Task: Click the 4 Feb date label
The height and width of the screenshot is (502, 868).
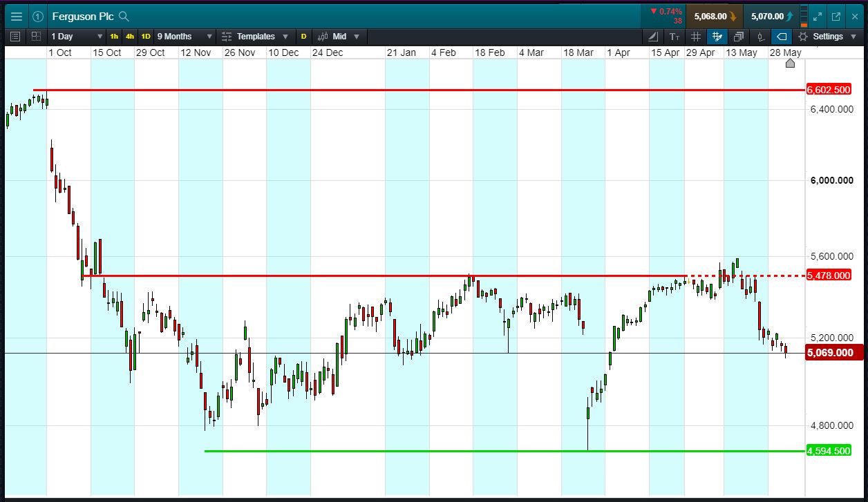Action: pyautogui.click(x=444, y=52)
